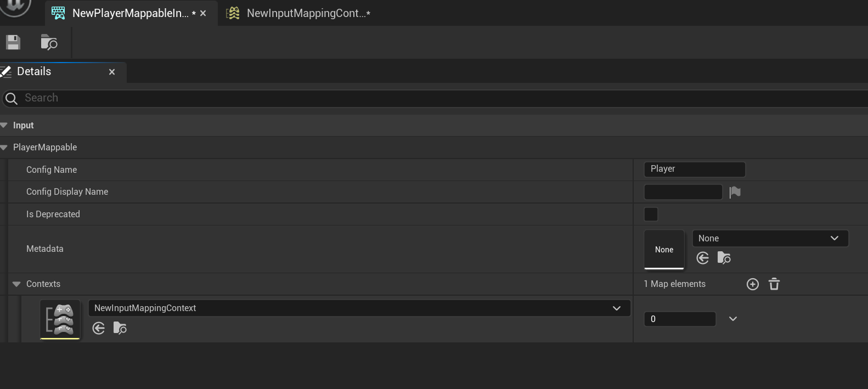Add a new element to Contexts map

click(753, 284)
